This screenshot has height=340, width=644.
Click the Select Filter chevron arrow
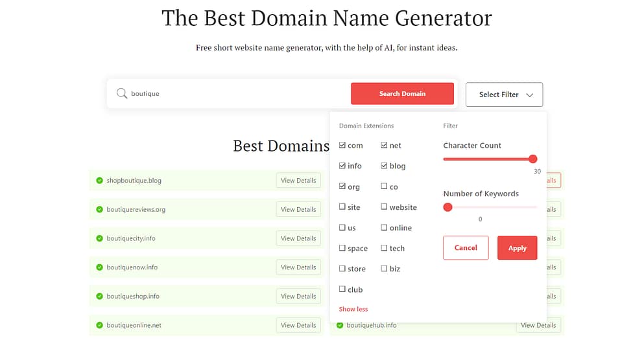(530, 95)
